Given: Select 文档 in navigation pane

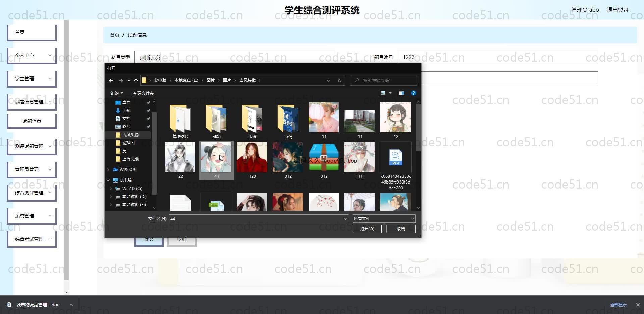Looking at the screenshot, I should point(126,119).
